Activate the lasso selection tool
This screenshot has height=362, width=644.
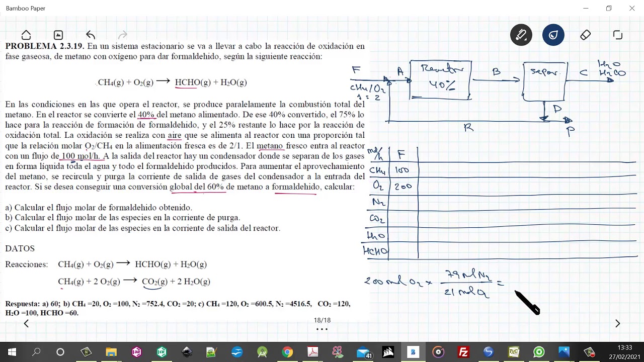618,35
